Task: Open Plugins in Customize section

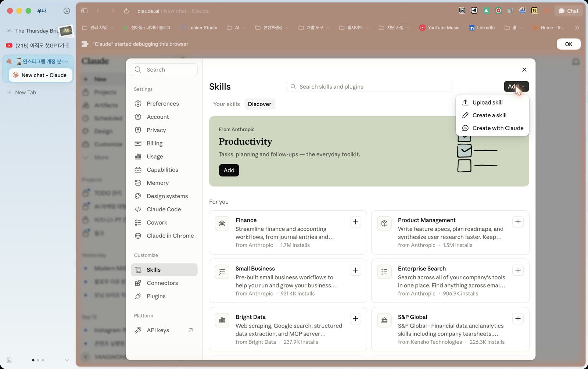Action: (164, 296)
